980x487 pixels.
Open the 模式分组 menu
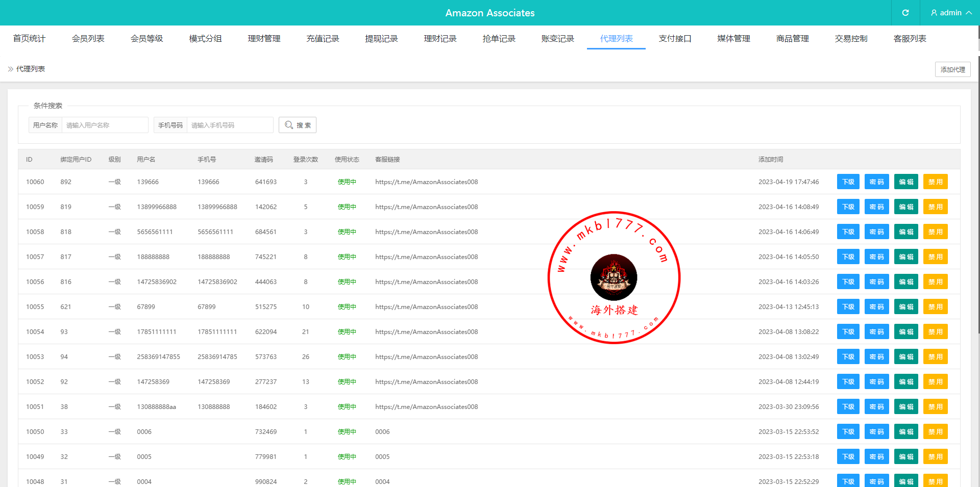click(x=205, y=39)
